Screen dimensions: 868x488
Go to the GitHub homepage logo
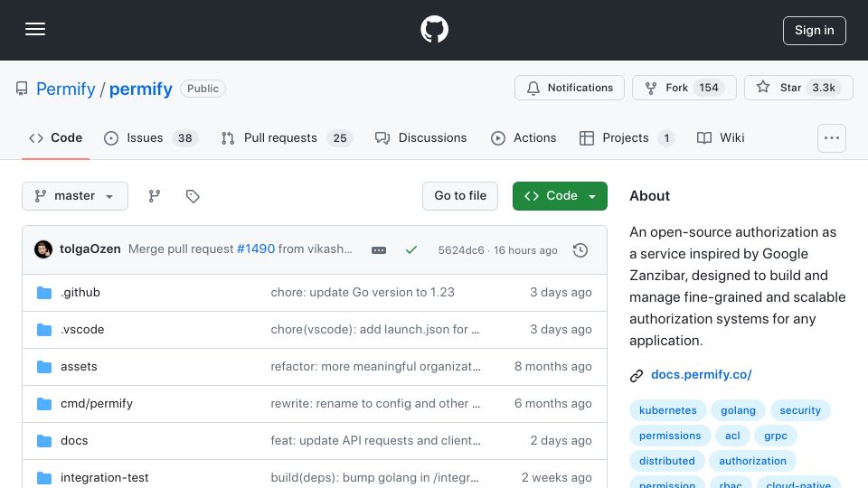pos(434,29)
